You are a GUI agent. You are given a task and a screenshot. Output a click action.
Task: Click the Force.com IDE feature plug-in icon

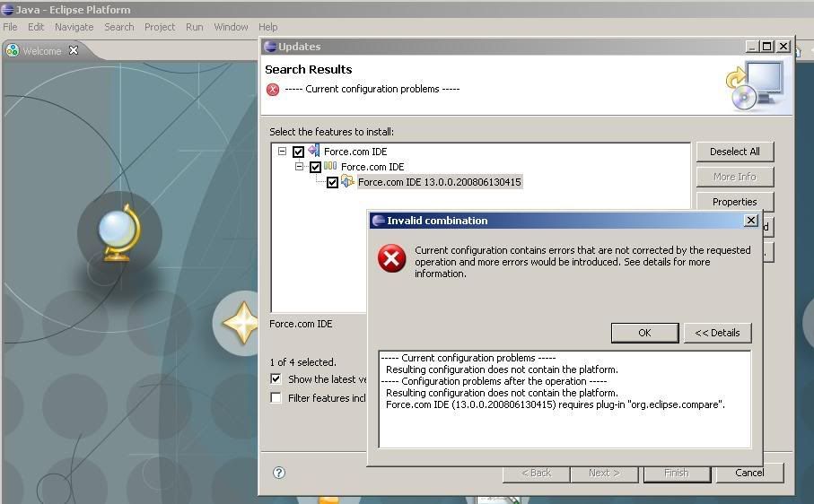tap(347, 182)
